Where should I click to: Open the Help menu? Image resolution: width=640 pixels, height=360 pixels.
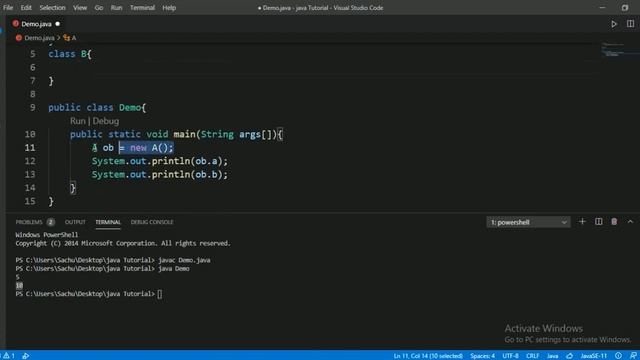169,7
